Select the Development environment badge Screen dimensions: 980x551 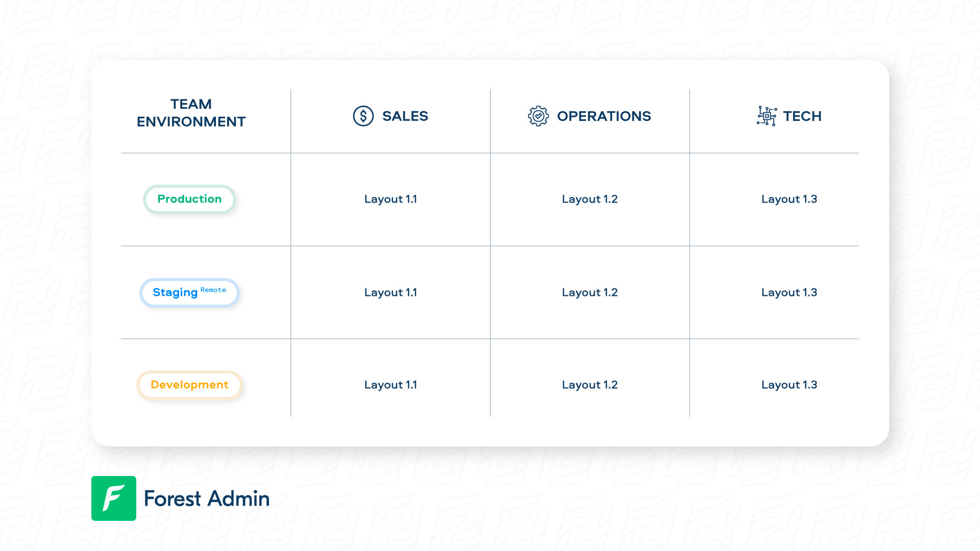point(189,385)
